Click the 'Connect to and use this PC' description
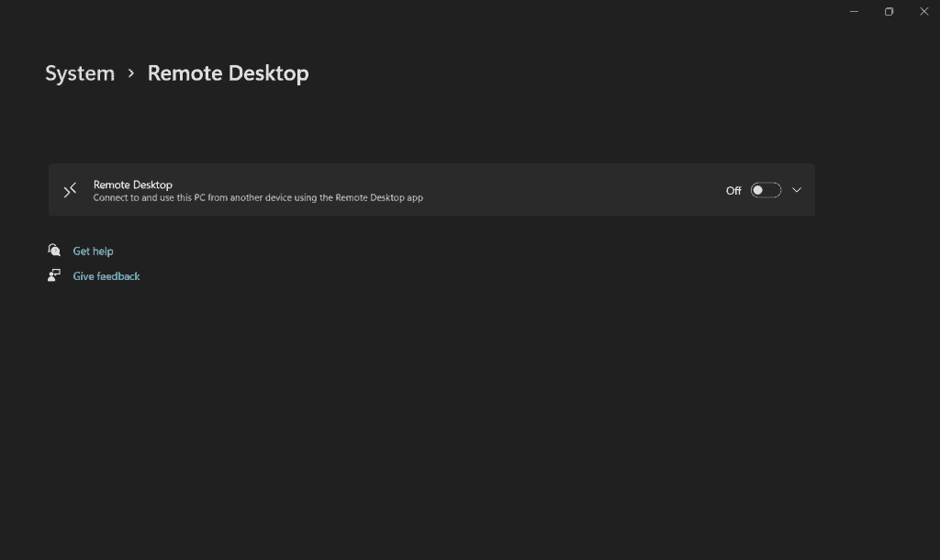Viewport: 940px width, 560px height. [x=258, y=197]
